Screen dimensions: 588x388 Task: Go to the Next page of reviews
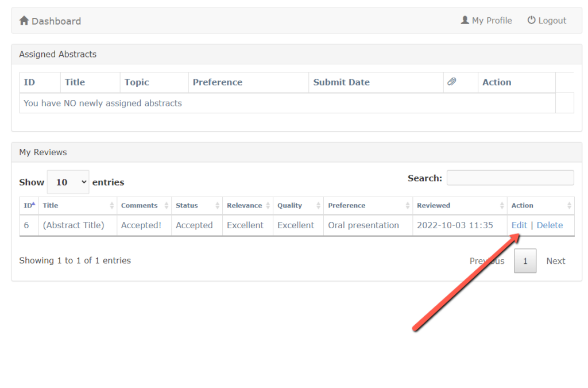pos(556,261)
